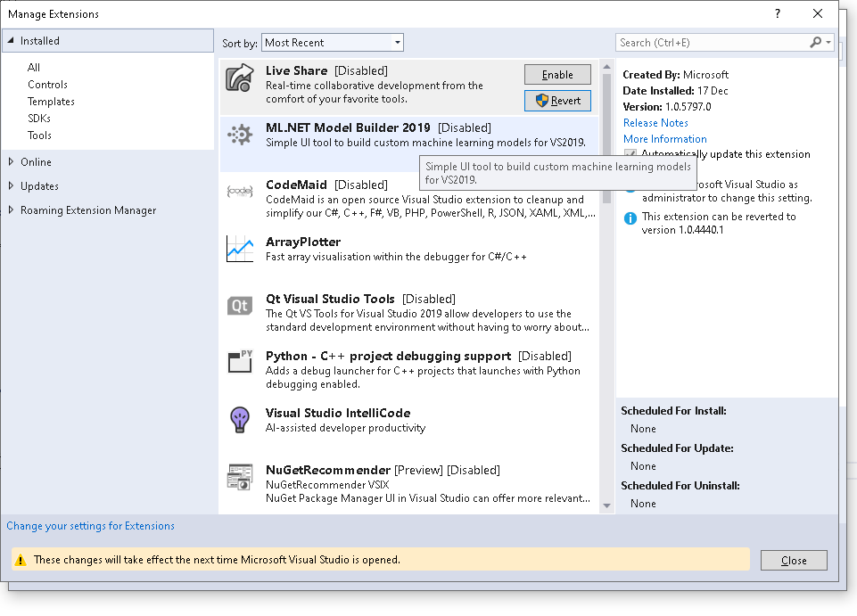The width and height of the screenshot is (857, 616).
Task: Click the blue info icon beside revert message
Action: click(630, 218)
